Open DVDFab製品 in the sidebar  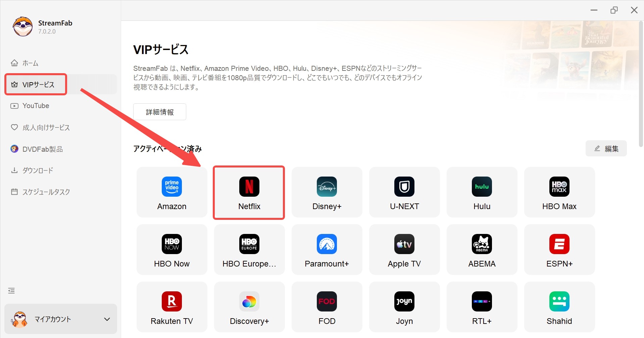tap(60, 149)
